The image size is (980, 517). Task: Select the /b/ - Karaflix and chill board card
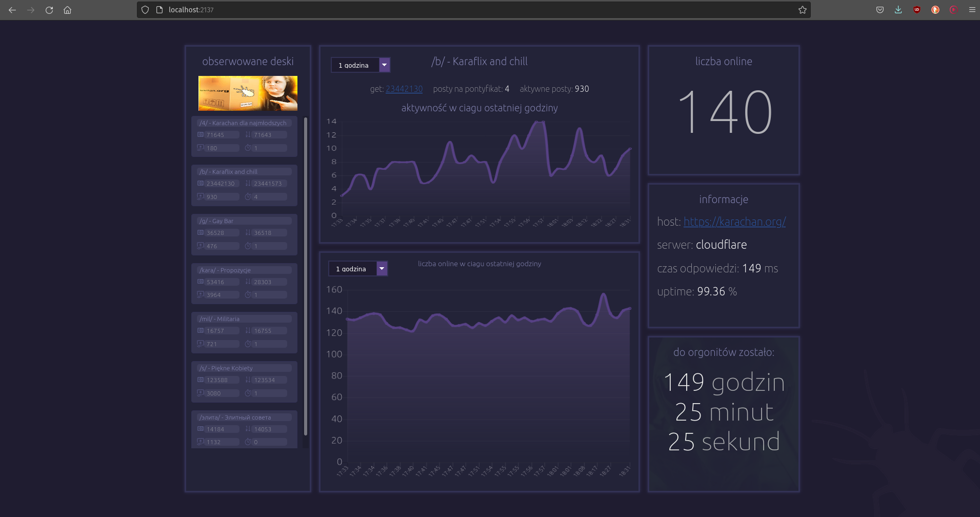244,185
